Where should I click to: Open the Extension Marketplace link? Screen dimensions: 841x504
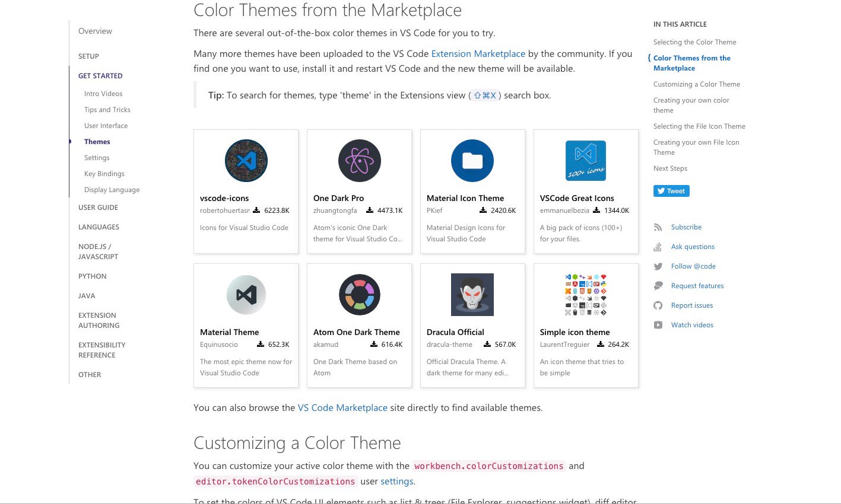[x=478, y=54]
